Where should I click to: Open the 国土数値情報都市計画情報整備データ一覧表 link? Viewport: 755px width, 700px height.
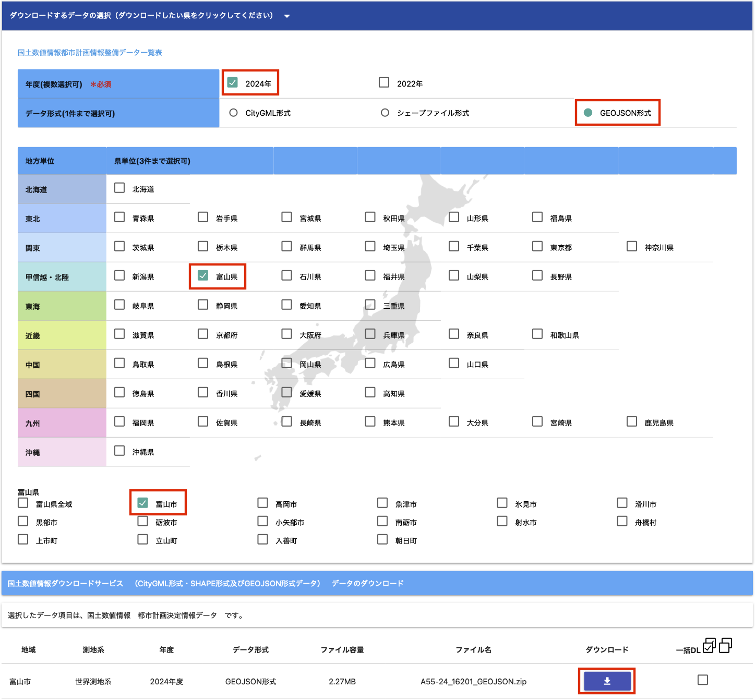(90, 53)
